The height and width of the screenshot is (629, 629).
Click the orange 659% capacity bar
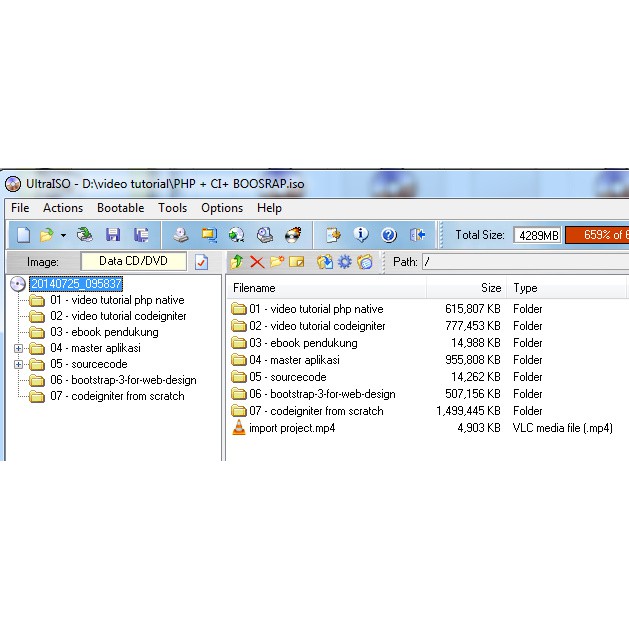(x=597, y=235)
